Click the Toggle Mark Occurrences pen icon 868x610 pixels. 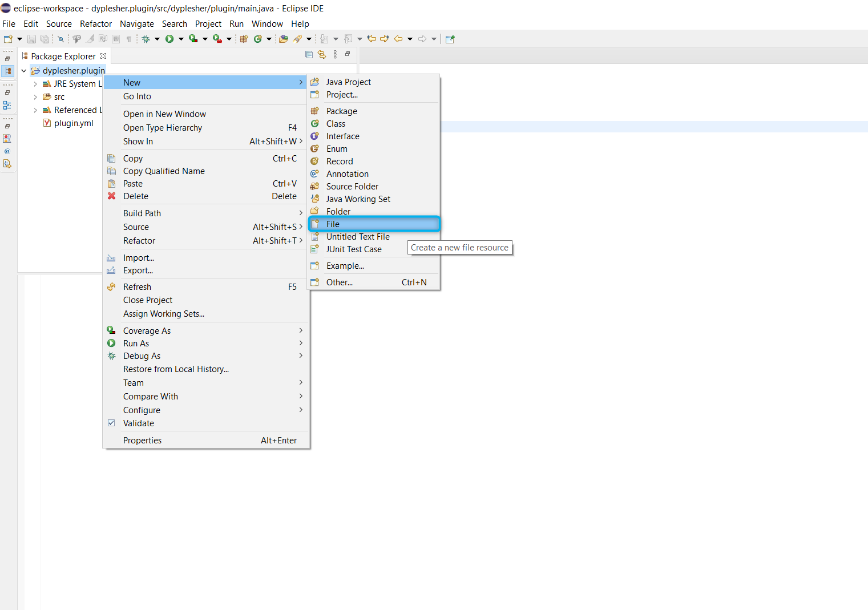click(90, 39)
